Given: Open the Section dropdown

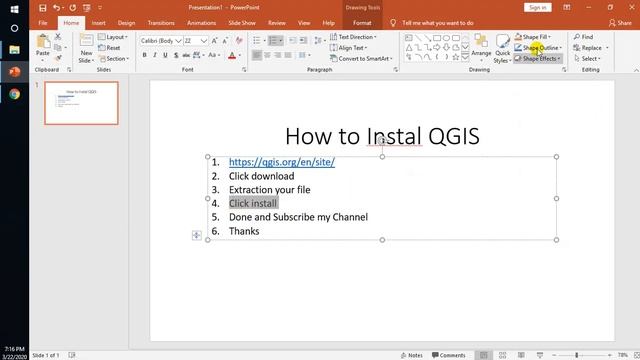Looking at the screenshot, I should pyautogui.click(x=114, y=59).
